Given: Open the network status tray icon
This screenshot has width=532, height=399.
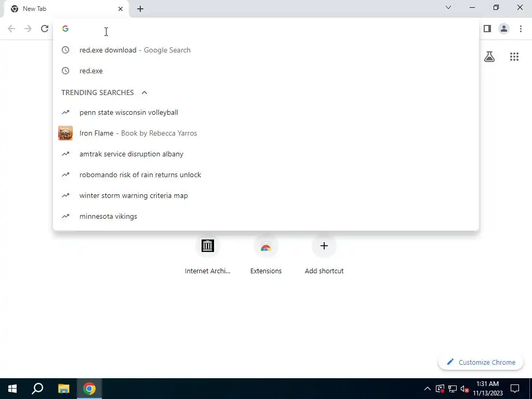Looking at the screenshot, I should coord(453,389).
